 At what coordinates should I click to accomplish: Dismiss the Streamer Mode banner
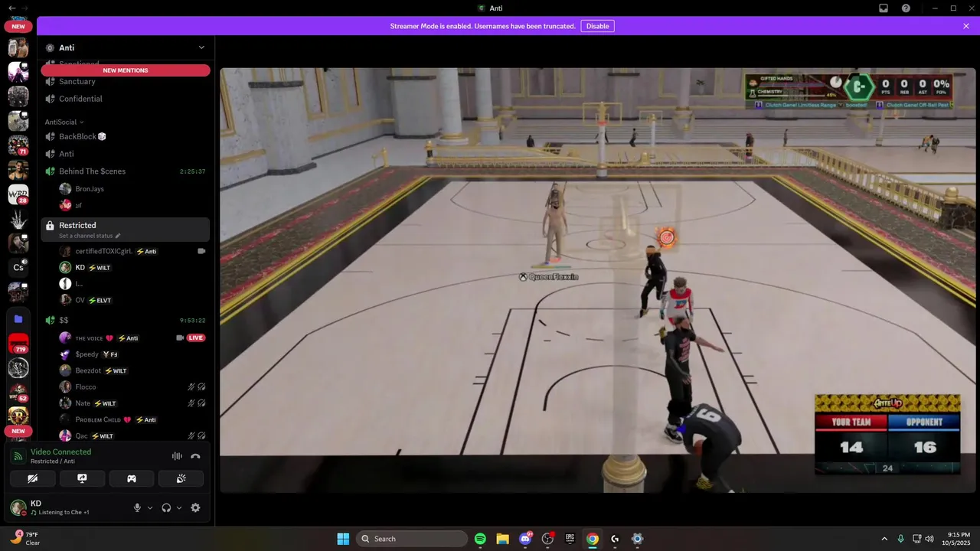(966, 26)
